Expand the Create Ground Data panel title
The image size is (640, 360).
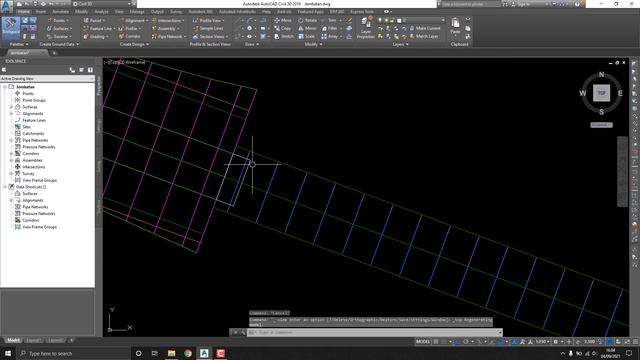(x=59, y=44)
